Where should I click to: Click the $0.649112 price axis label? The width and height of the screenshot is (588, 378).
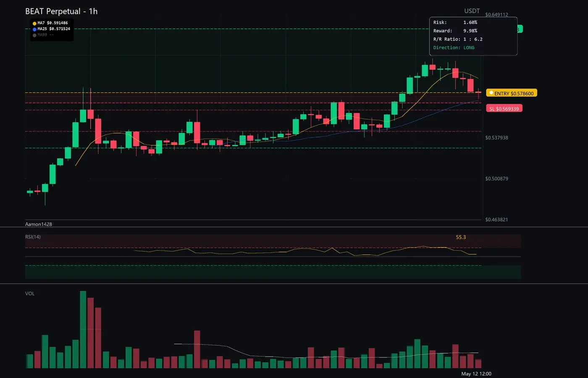[496, 15]
